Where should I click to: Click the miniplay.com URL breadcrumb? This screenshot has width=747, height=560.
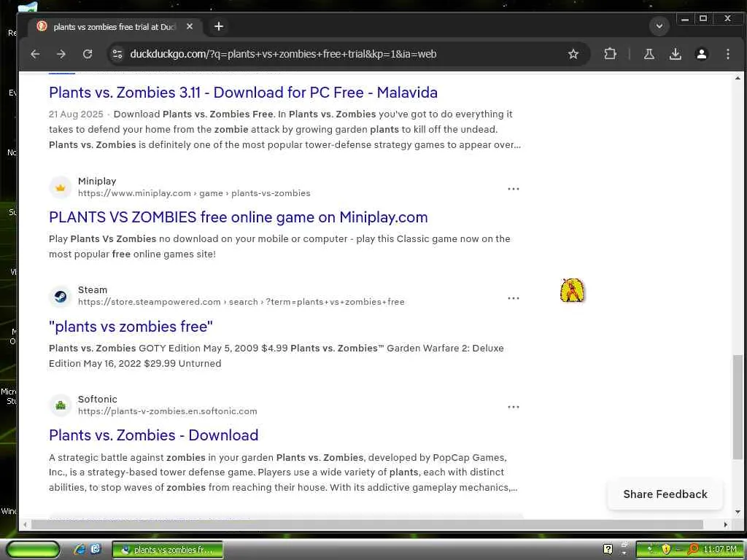click(x=194, y=193)
